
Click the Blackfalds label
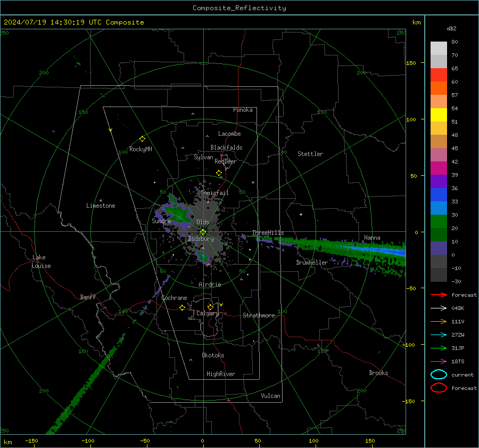[x=226, y=148]
